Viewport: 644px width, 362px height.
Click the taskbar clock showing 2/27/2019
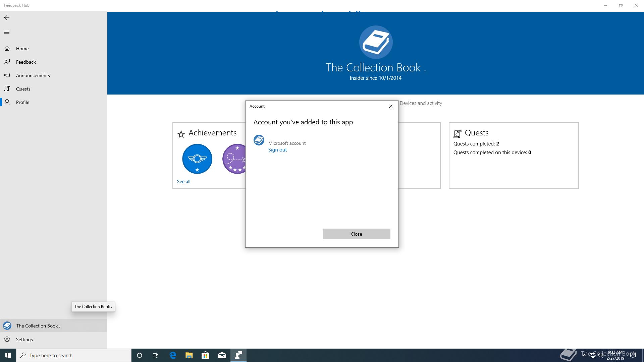[x=615, y=355]
